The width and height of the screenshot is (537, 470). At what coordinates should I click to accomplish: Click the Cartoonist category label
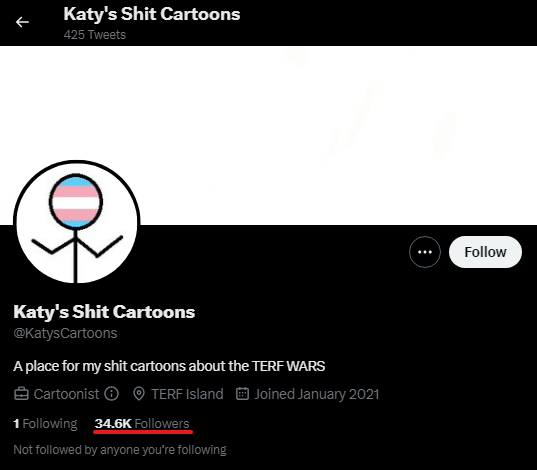(x=66, y=394)
